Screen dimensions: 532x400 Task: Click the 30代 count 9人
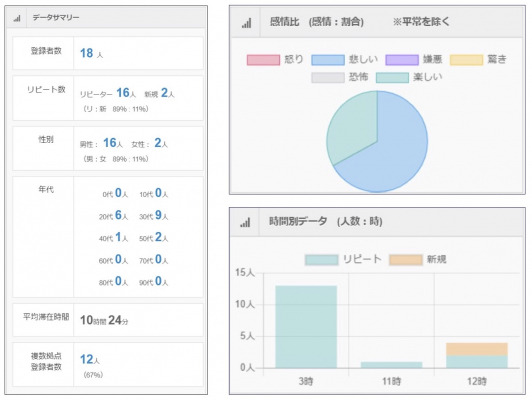click(162, 215)
